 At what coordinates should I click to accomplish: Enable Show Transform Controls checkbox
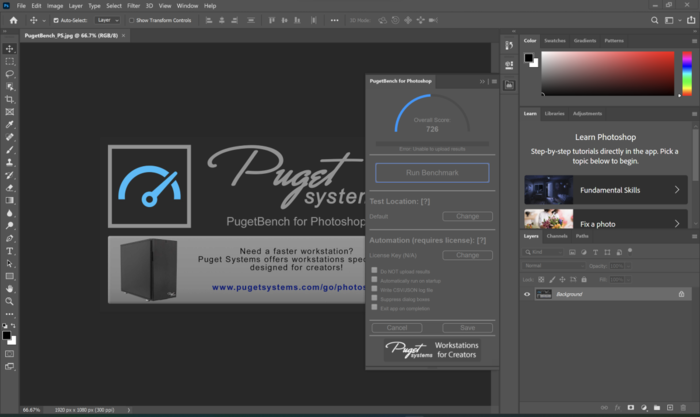pos(131,21)
